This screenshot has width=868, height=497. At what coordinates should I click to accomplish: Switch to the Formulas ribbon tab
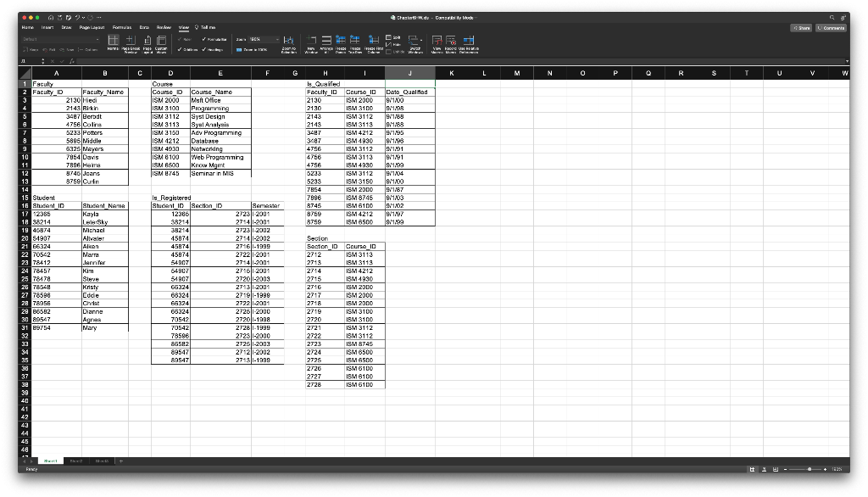[x=122, y=26]
